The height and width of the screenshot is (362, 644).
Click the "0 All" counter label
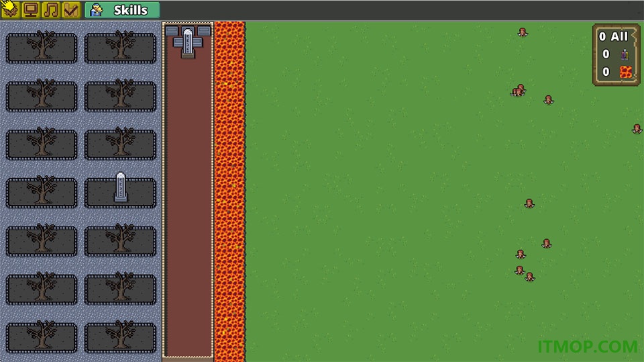tap(614, 37)
